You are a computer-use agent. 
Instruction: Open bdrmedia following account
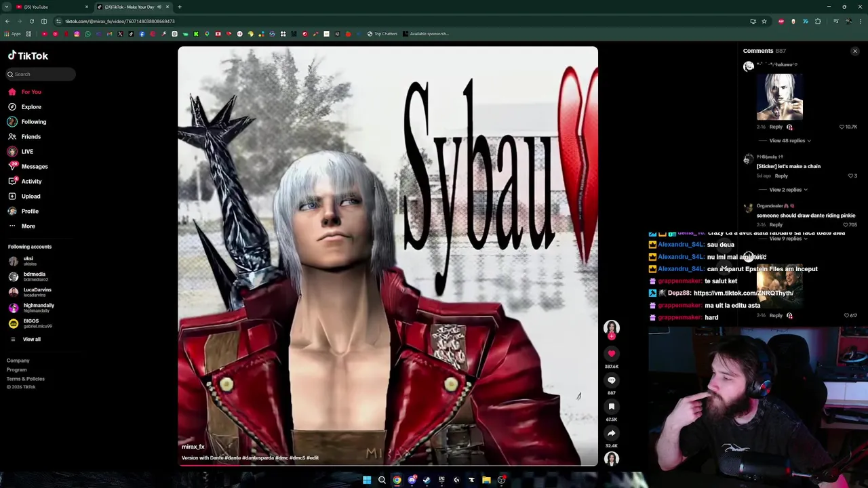(28, 277)
